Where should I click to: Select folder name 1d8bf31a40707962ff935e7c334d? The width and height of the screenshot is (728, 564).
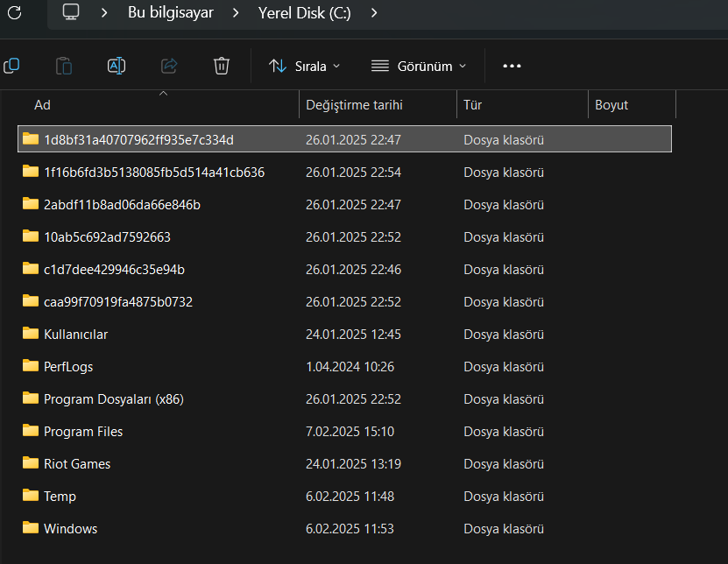138,140
